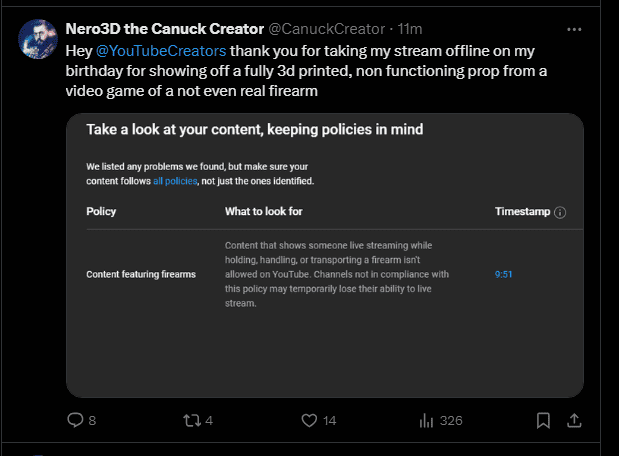Image resolution: width=619 pixels, height=456 pixels.
Task: Open the @YouTubeCreators mention link
Action: [x=161, y=51]
